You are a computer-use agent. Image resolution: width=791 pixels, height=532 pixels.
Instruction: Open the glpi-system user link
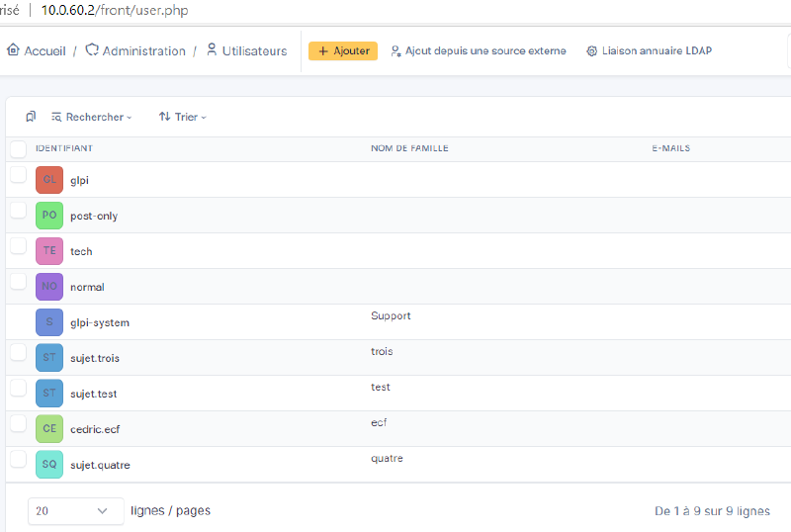click(100, 323)
